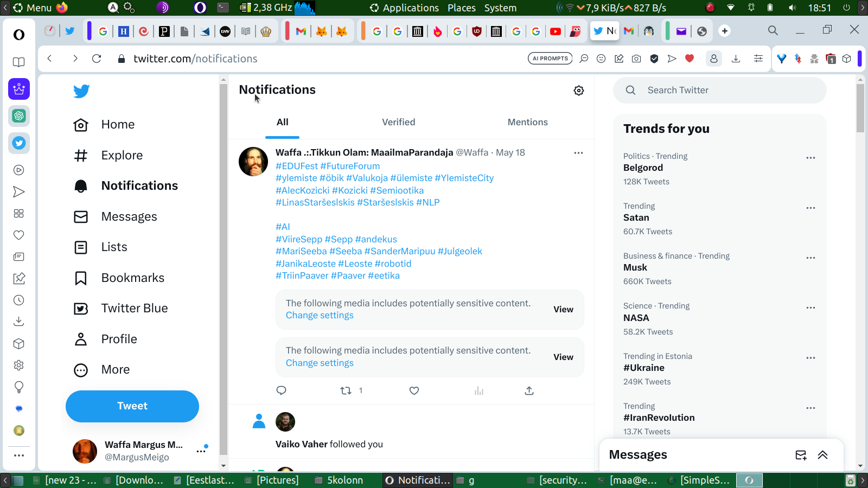The image size is (868, 488).
Task: Like Waffa's tweet with the heart
Action: coord(414,390)
